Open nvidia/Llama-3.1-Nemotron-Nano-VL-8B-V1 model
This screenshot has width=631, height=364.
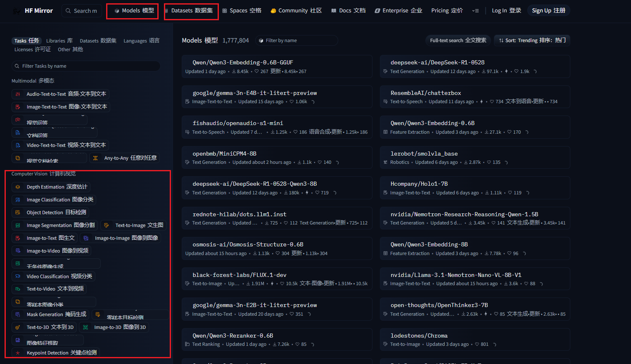(475, 279)
